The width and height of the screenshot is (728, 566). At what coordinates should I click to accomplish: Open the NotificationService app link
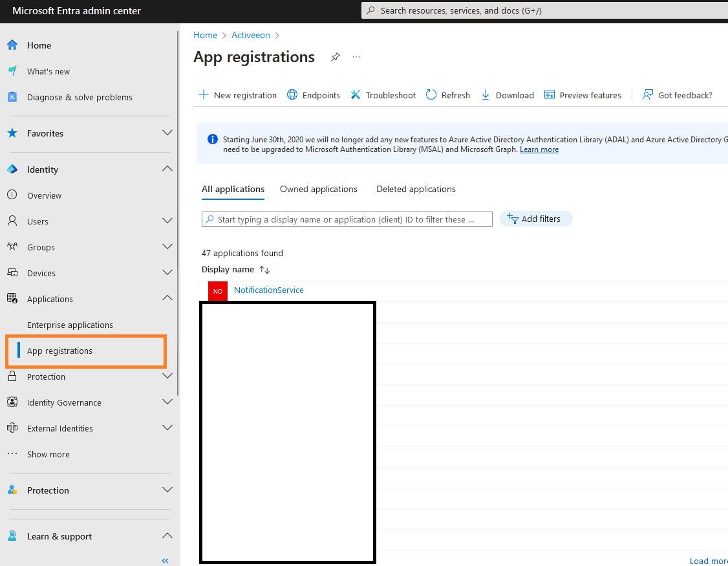tap(269, 290)
